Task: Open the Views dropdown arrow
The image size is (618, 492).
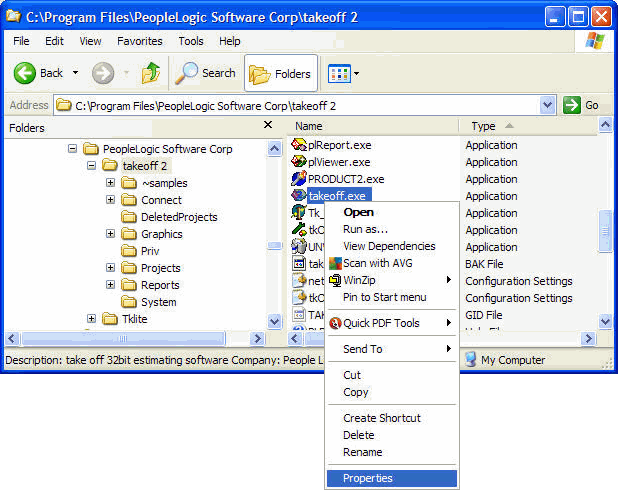Action: [356, 73]
